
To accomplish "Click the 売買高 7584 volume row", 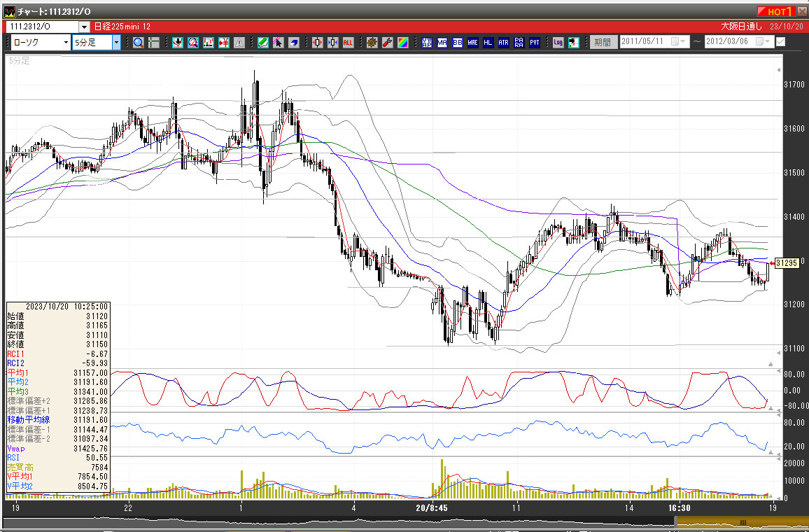I will (x=58, y=468).
